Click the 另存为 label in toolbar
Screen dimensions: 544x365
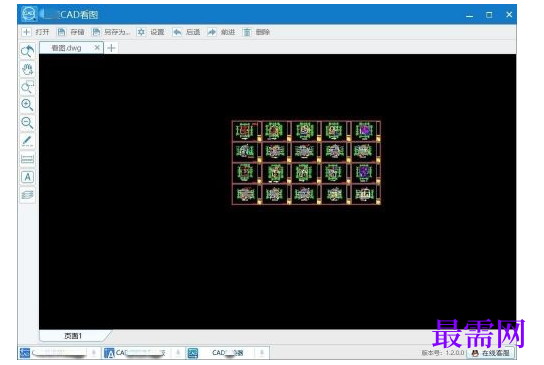click(117, 32)
